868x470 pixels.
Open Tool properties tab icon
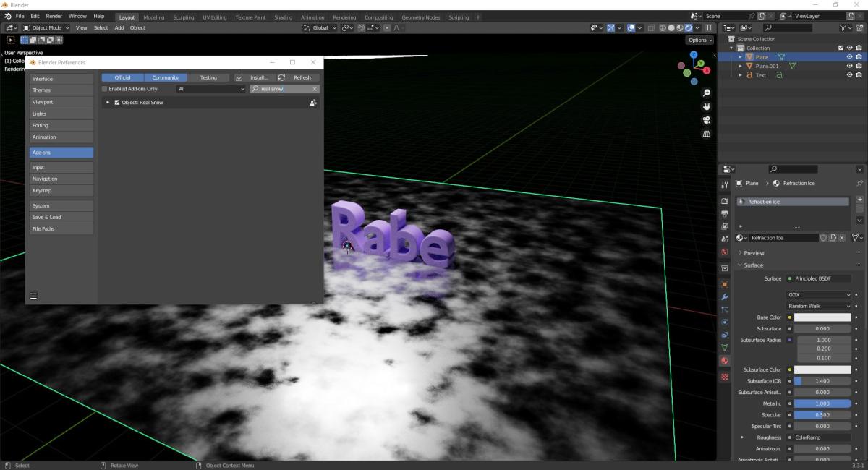tap(724, 185)
